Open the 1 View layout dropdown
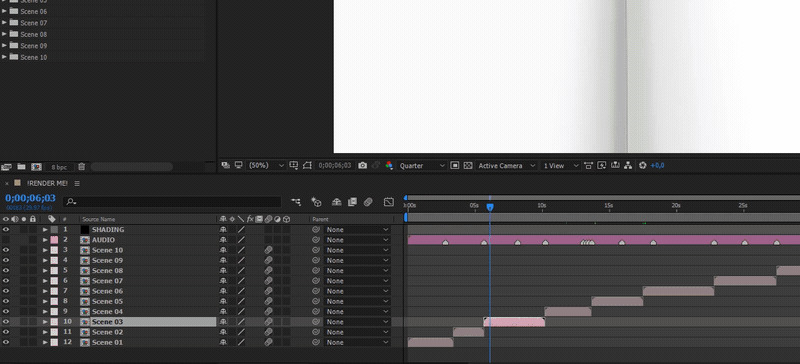Image resolution: width=800 pixels, height=364 pixels. click(x=561, y=165)
